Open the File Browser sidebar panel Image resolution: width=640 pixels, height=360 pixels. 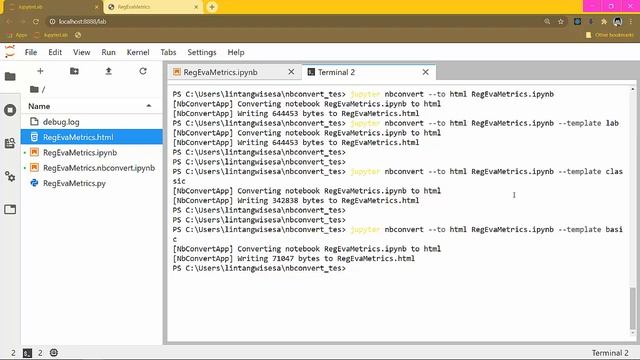pyautogui.click(x=10, y=76)
